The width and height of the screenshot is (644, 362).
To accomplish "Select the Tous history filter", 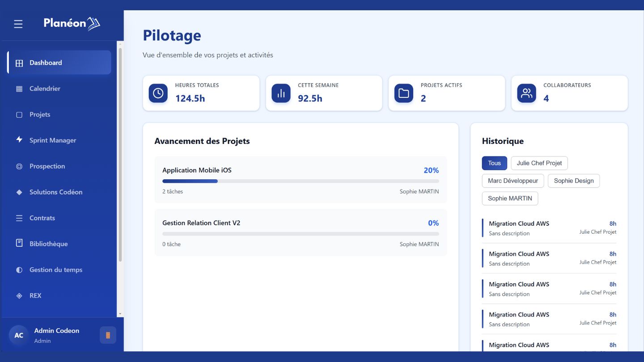I will point(494,163).
